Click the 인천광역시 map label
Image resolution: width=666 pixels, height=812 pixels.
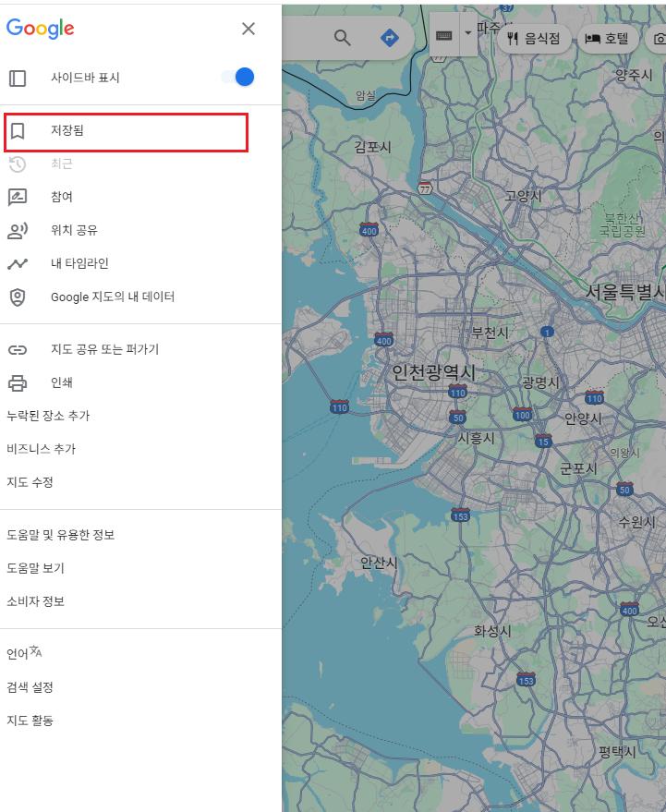[x=433, y=372]
